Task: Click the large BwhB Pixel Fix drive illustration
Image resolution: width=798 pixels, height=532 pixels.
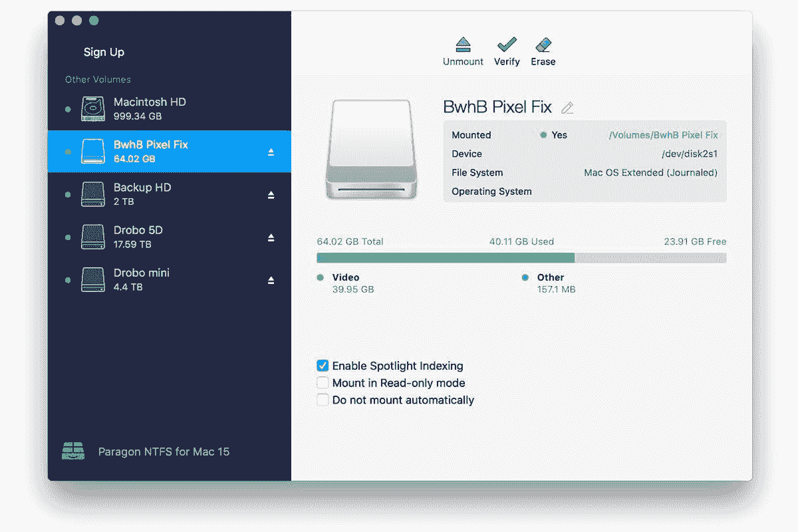Action: pyautogui.click(x=371, y=150)
